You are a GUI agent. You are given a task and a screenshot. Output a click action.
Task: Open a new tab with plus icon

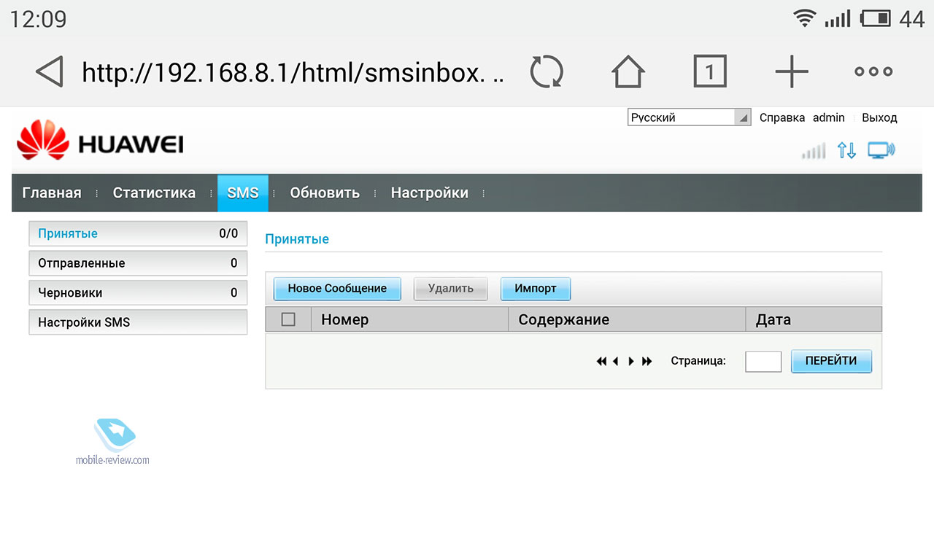click(792, 71)
